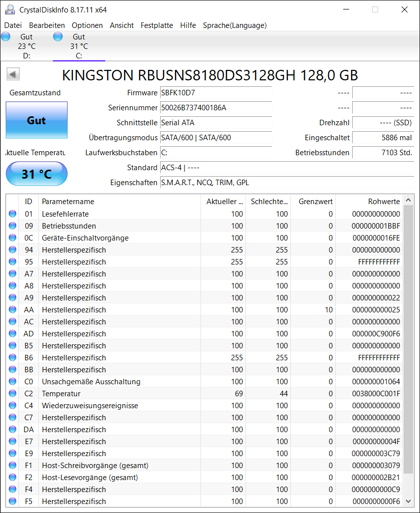Click status orb of ID 09 row
This screenshot has height=513, width=420.
(12, 226)
